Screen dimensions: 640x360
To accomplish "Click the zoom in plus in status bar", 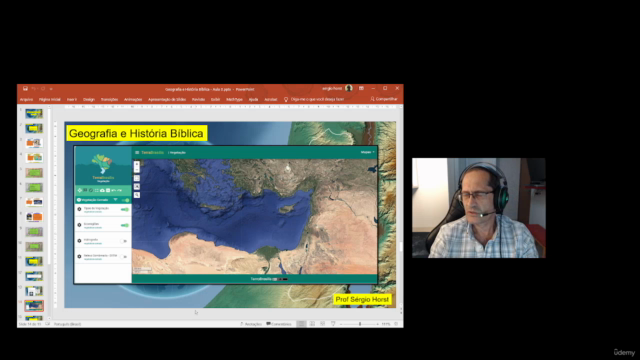I will coord(378,324).
